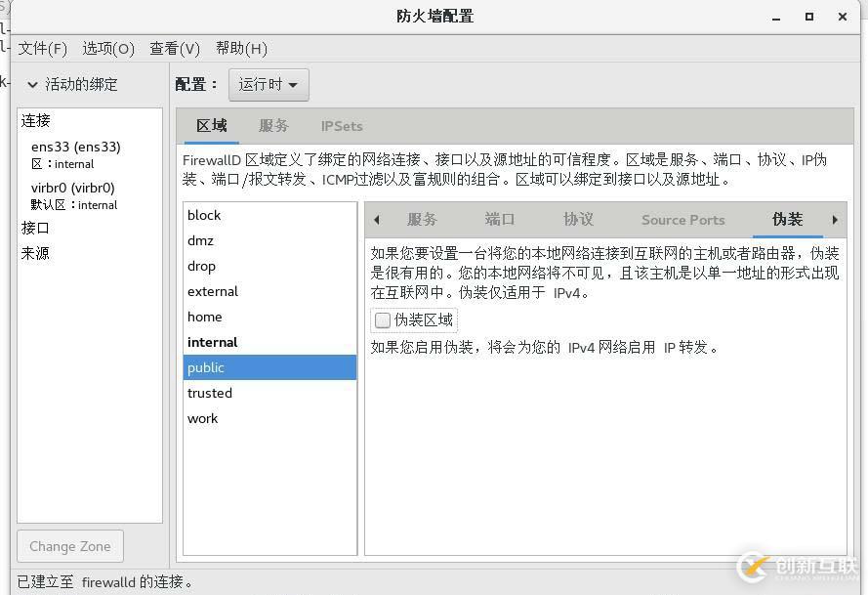
Task: Select the drop zone
Action: click(269, 266)
